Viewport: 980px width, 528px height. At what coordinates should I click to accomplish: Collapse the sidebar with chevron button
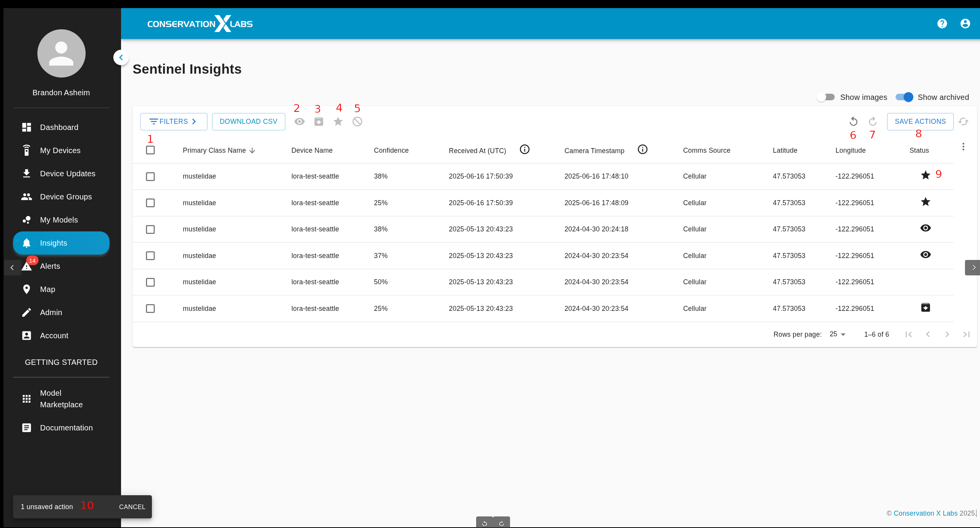click(121, 57)
